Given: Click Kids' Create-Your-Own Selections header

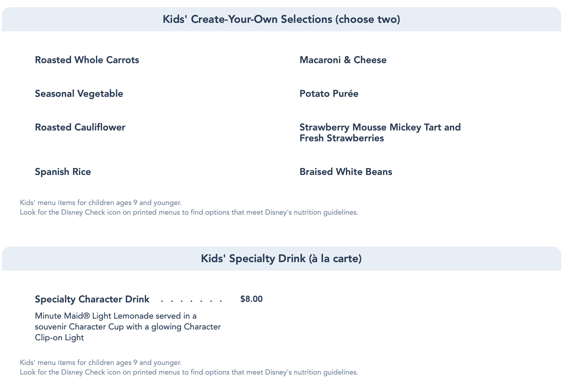Looking at the screenshot, I should click(281, 19).
